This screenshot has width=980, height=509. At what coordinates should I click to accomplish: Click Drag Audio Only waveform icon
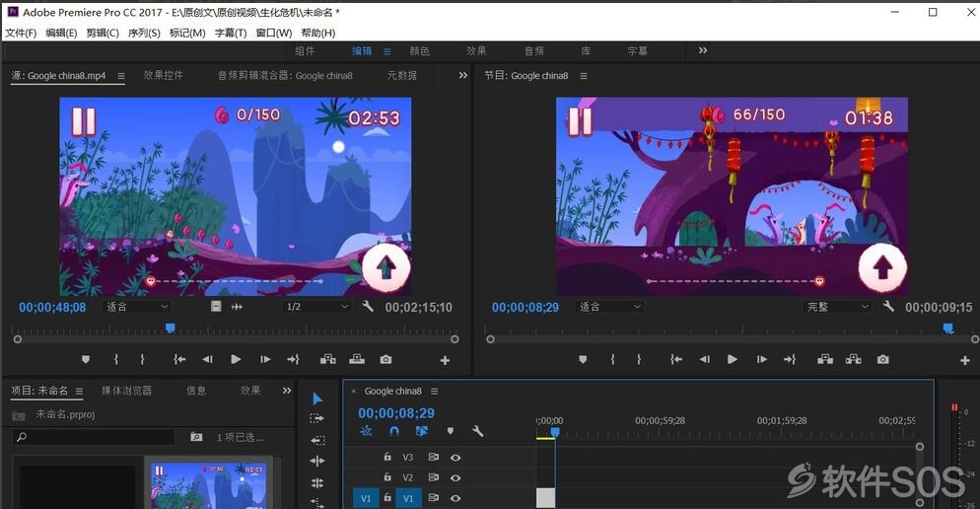tap(237, 307)
